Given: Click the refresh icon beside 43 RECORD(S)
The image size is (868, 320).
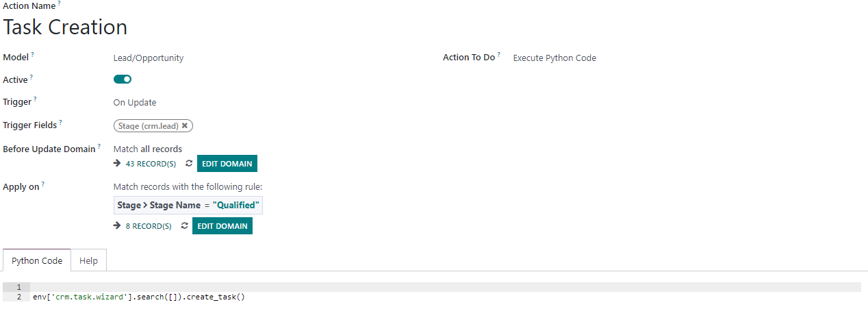Looking at the screenshot, I should [x=189, y=164].
